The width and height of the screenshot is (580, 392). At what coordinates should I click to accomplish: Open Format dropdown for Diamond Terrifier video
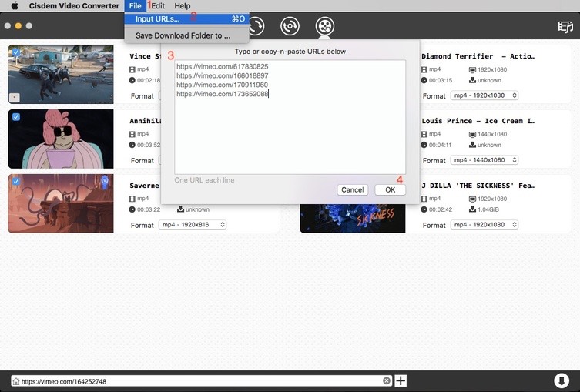pos(484,95)
